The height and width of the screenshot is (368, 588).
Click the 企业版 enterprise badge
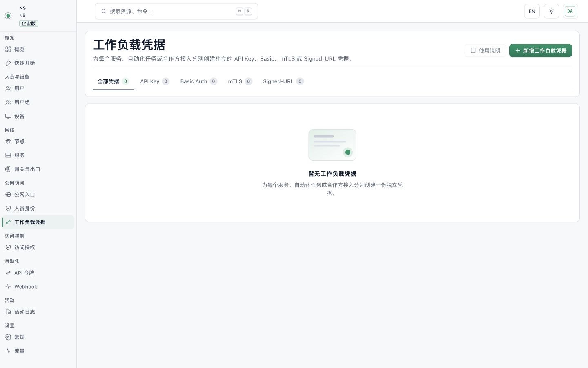(29, 24)
